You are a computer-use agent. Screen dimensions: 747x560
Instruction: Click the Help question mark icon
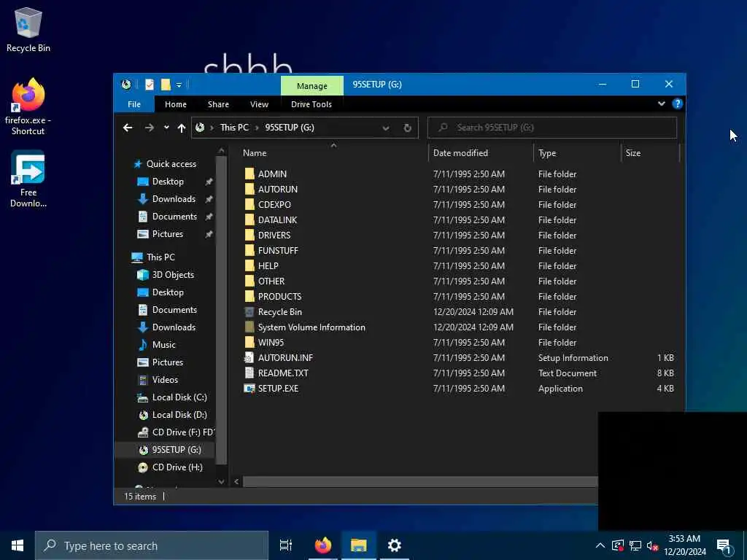tap(677, 104)
